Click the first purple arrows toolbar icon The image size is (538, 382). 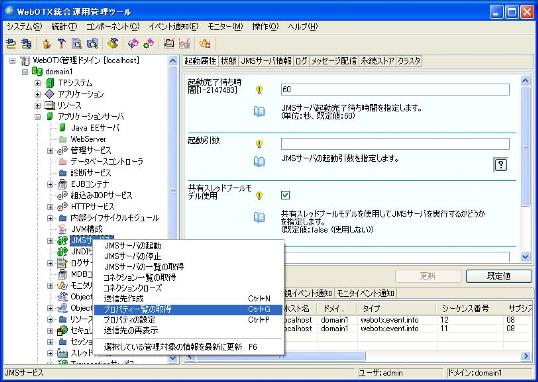[x=133, y=44]
